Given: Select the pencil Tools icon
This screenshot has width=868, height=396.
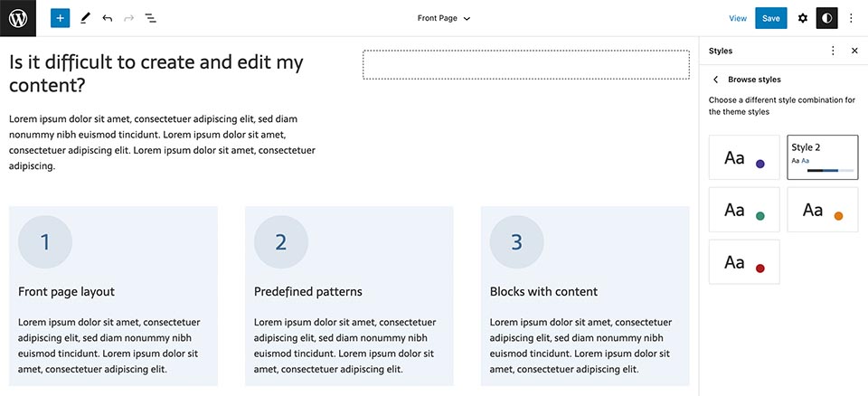Looking at the screenshot, I should (85, 18).
